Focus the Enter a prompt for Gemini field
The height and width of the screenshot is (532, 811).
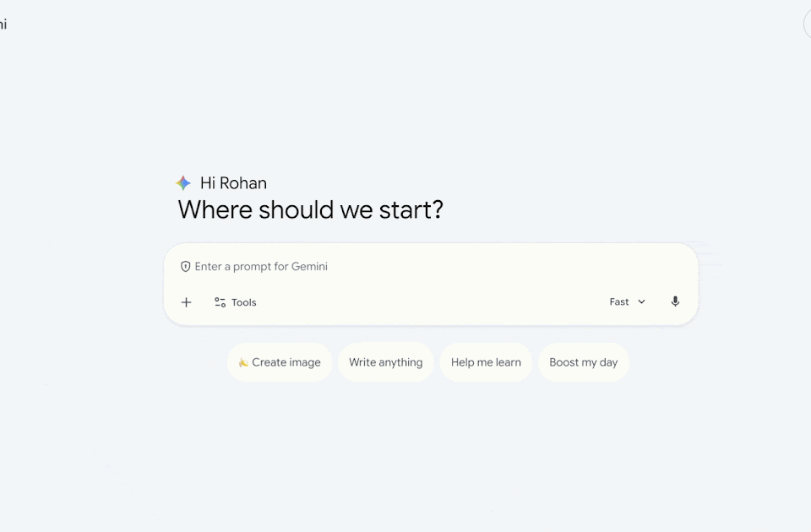(x=422, y=267)
